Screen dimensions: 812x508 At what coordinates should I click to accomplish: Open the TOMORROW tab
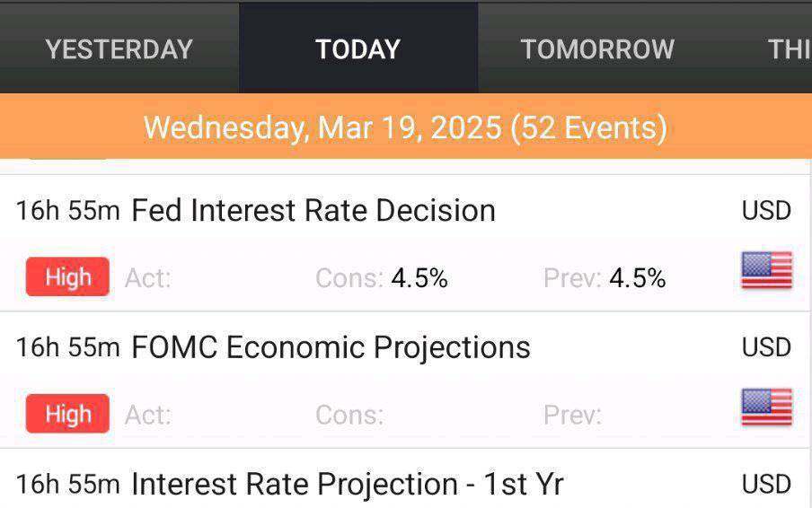click(x=597, y=49)
